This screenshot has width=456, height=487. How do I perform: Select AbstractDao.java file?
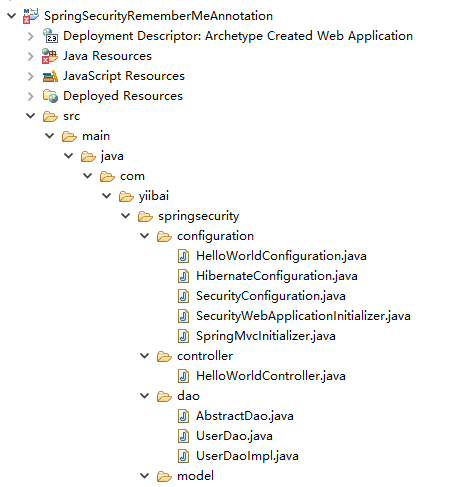tap(245, 416)
